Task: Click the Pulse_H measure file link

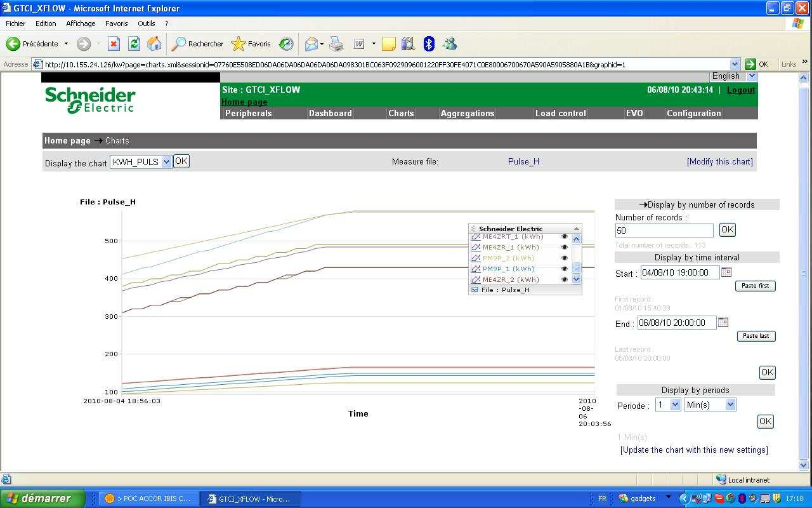Action: point(523,161)
